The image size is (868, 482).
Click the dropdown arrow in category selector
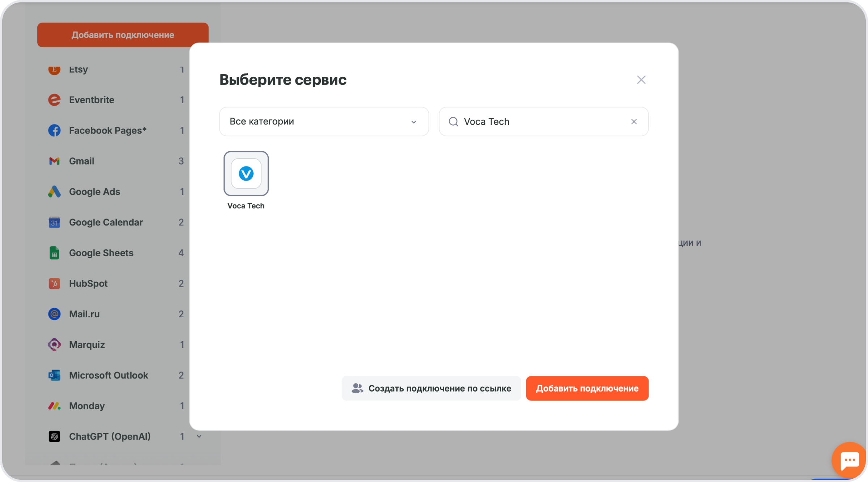[414, 122]
